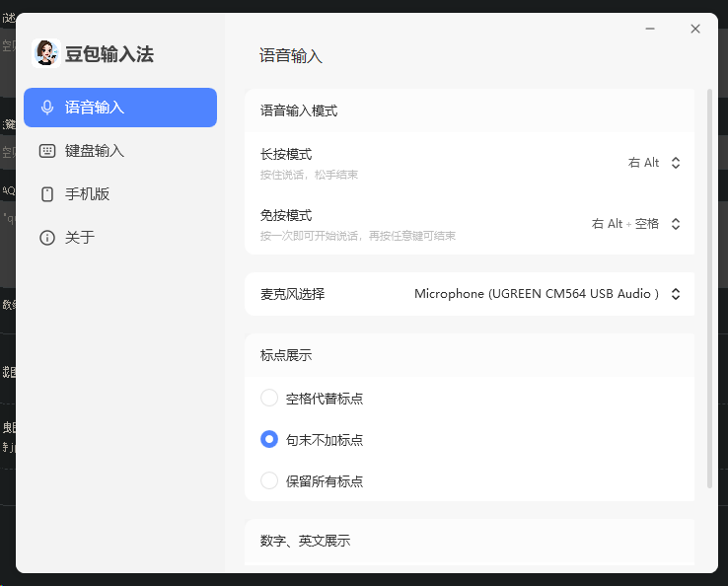Close the 豆包输入法 settings window
This screenshot has height=586, width=728.
(695, 29)
